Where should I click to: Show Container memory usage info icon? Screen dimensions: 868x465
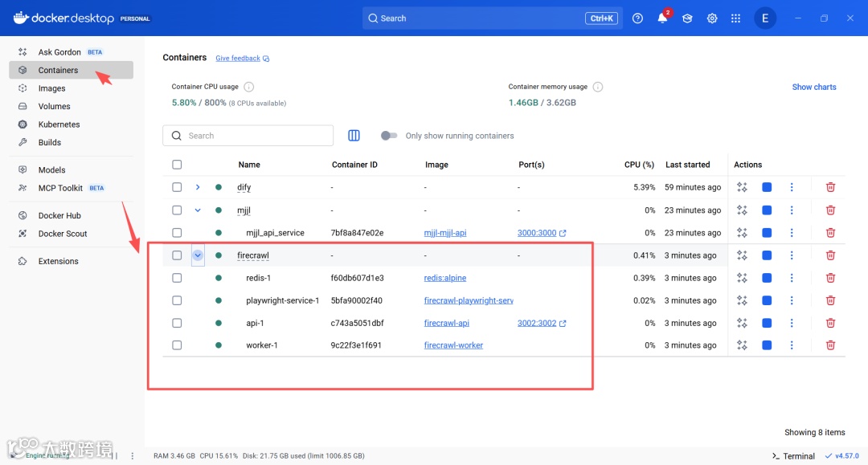point(598,87)
